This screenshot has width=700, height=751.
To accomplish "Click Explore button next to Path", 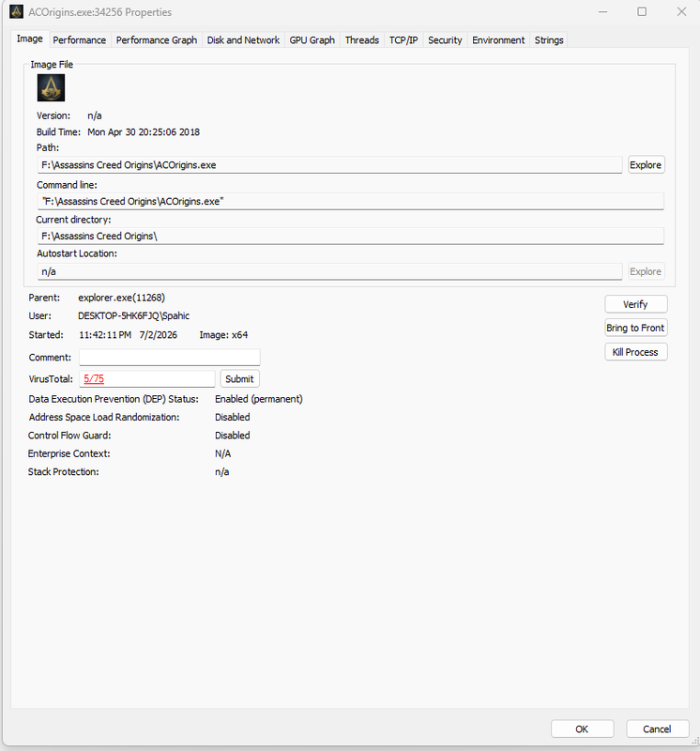I will click(646, 165).
